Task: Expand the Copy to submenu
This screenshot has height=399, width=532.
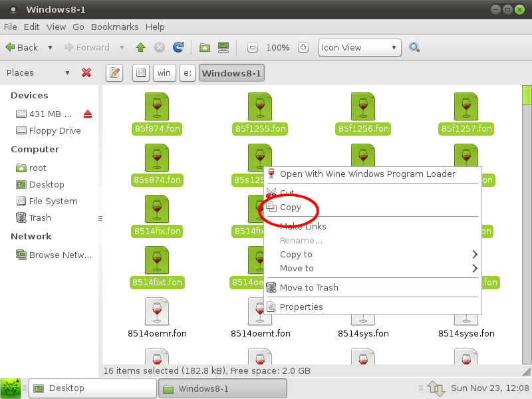Action: (x=372, y=255)
